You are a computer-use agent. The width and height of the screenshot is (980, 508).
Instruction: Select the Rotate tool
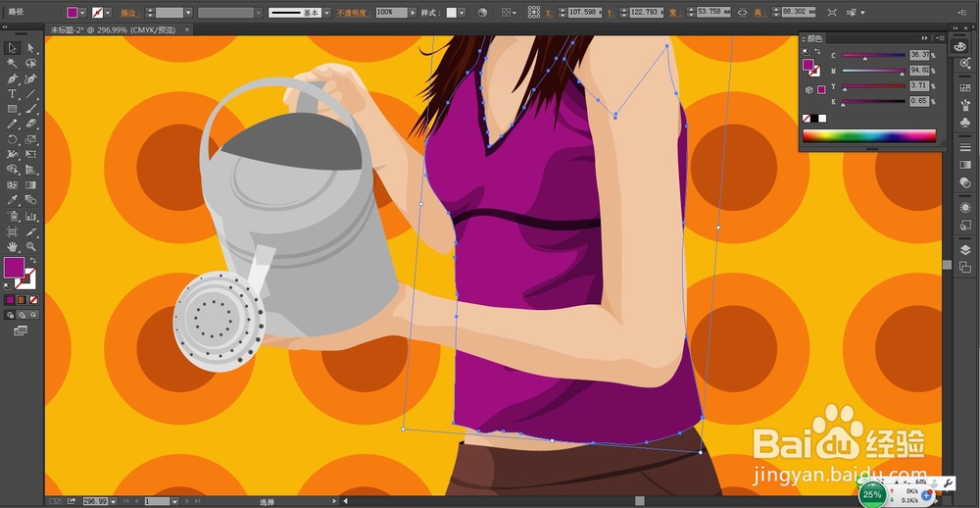point(12,139)
